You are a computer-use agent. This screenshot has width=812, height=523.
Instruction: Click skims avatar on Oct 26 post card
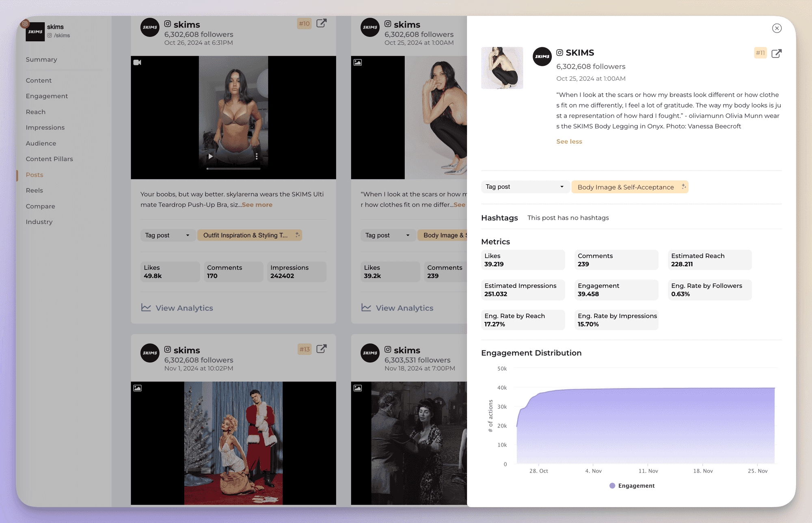(x=150, y=27)
